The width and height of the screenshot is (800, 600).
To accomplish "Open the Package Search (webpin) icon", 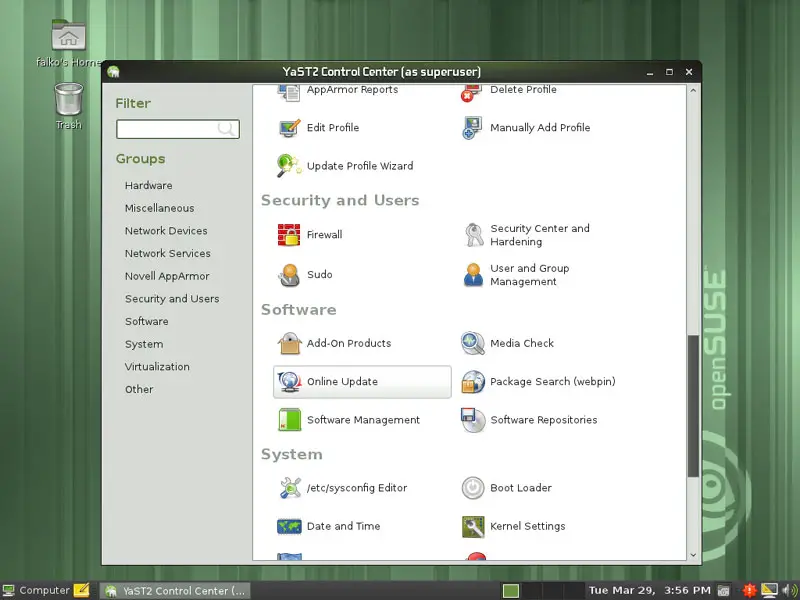I will pyautogui.click(x=473, y=382).
